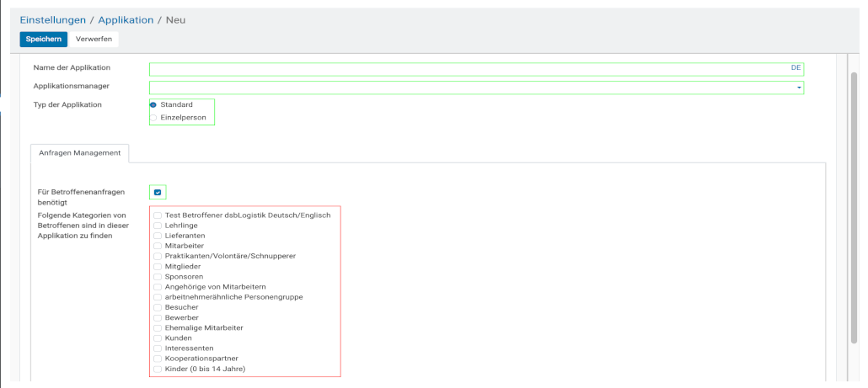Image resolution: width=868 pixels, height=388 pixels.
Task: Select the Standard radio option
Action: pyautogui.click(x=153, y=104)
